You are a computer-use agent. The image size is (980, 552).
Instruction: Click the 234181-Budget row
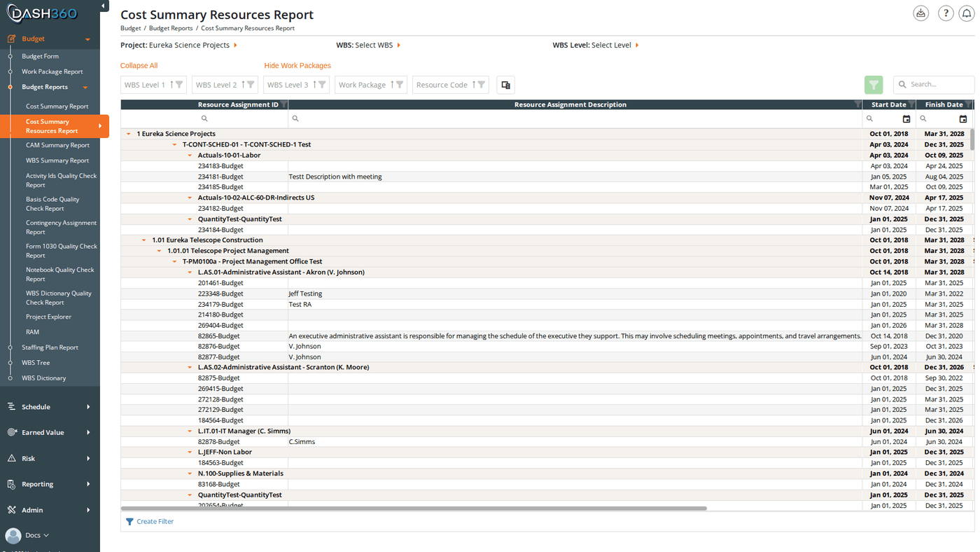pos(546,177)
